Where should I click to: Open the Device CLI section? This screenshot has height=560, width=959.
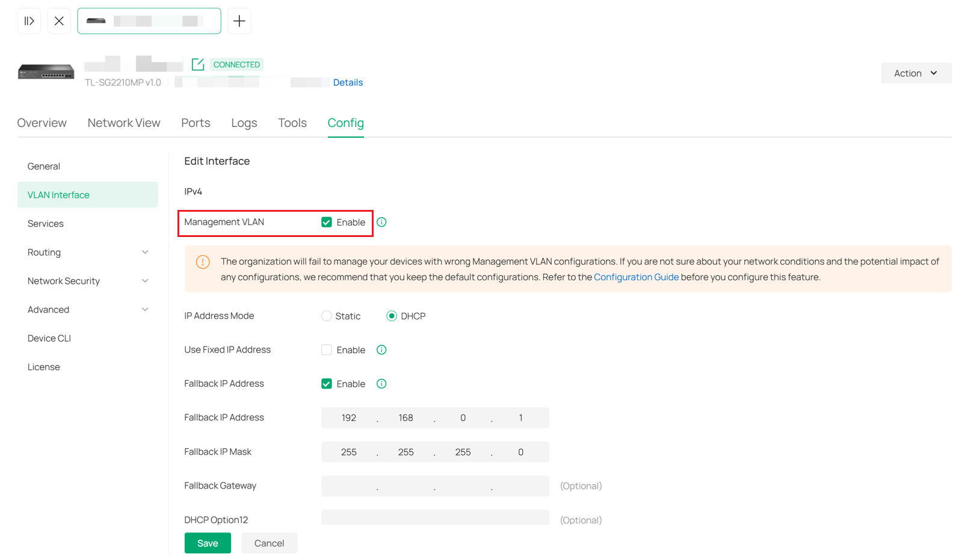coord(88,338)
